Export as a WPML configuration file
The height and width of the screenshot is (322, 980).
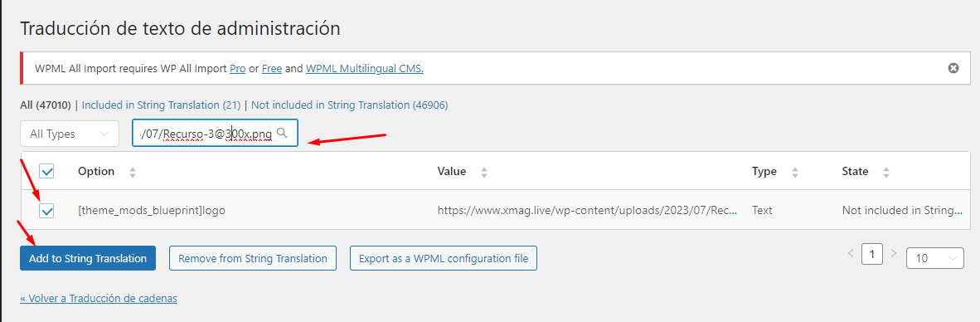coord(443,258)
